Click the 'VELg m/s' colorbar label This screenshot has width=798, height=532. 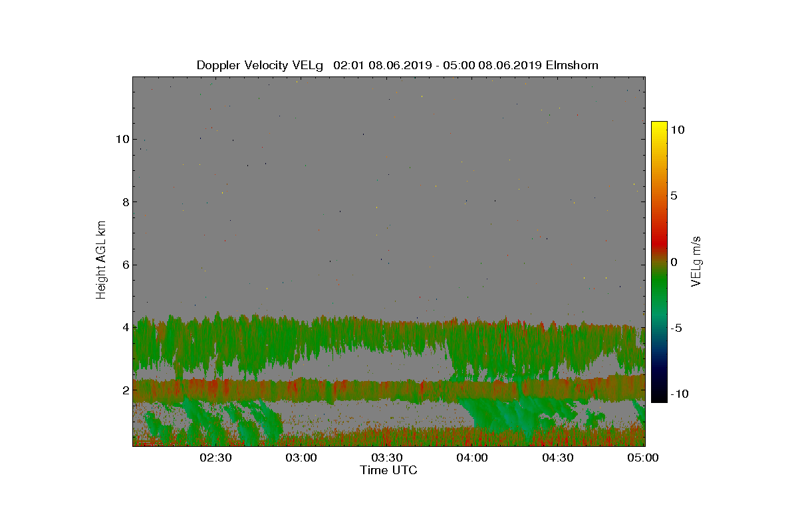(696, 261)
